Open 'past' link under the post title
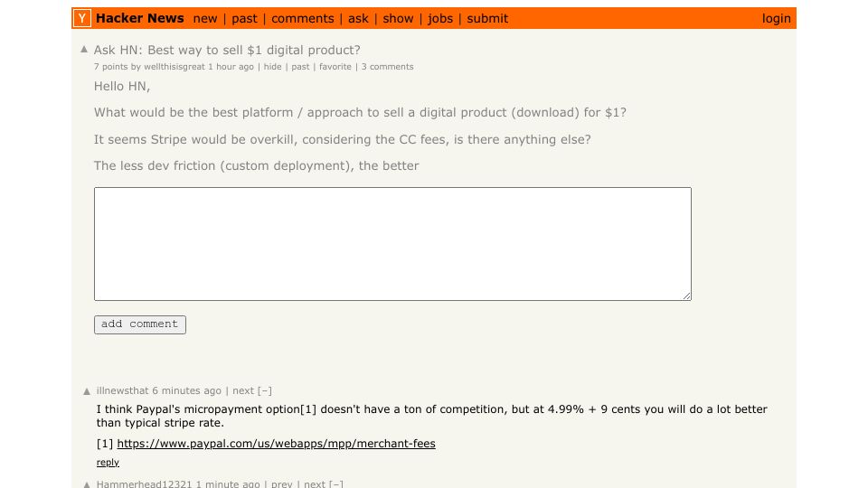This screenshot has width=868, height=488. pyautogui.click(x=300, y=66)
